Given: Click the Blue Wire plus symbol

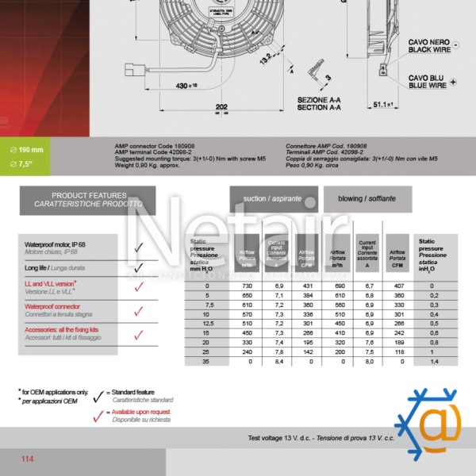Looking at the screenshot, I should [x=453, y=82].
